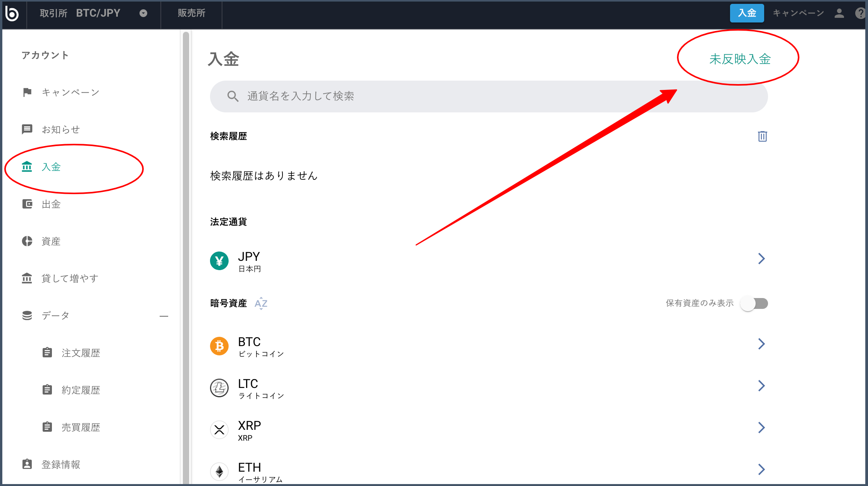This screenshot has height=486, width=868.
Task: Delete search history with trash icon
Action: [762, 136]
